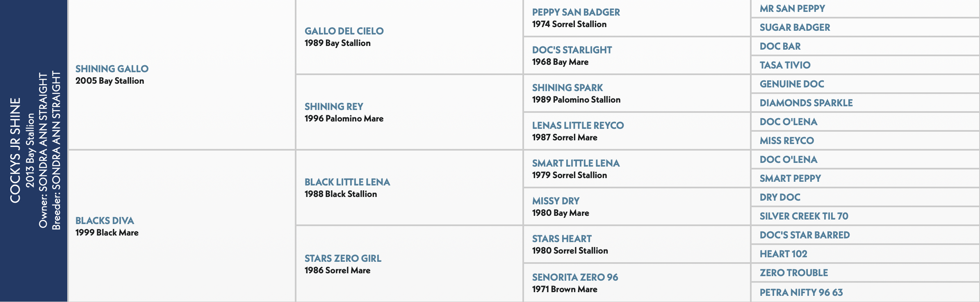
Task: Open MR SAN PEPPY ancestor link
Action: 792,9
